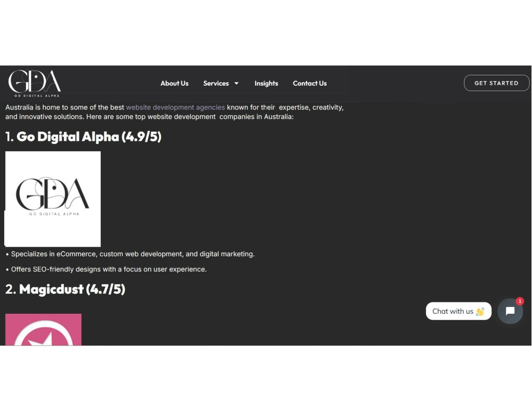This screenshot has width=532, height=411.
Task: Click the red notification badge on chat
Action: coord(520,301)
